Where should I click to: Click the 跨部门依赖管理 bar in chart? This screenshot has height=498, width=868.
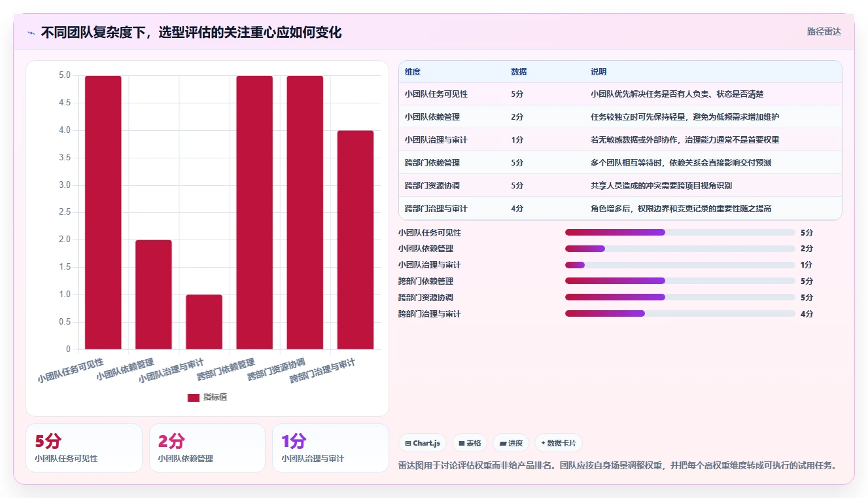point(254,212)
